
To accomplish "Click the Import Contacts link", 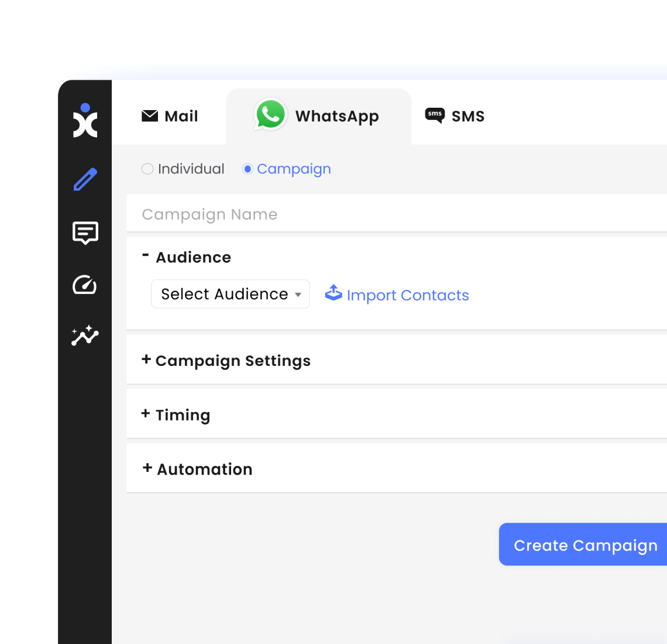I will (408, 296).
